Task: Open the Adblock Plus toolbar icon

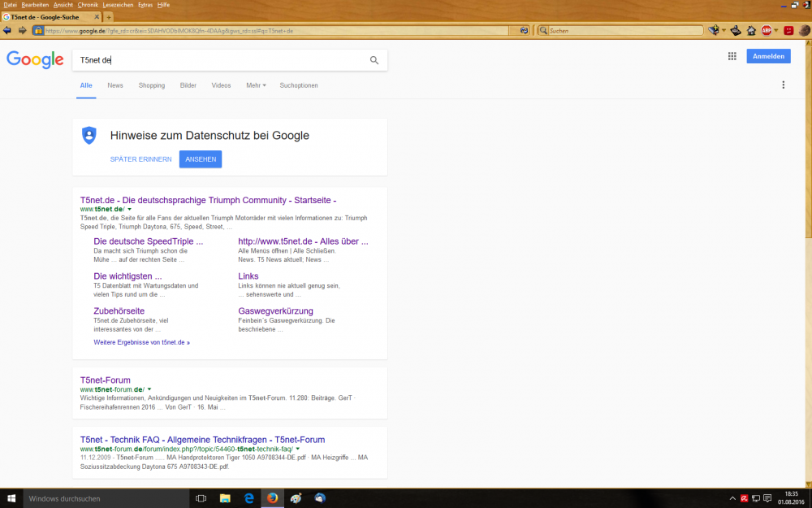Action: tap(766, 31)
